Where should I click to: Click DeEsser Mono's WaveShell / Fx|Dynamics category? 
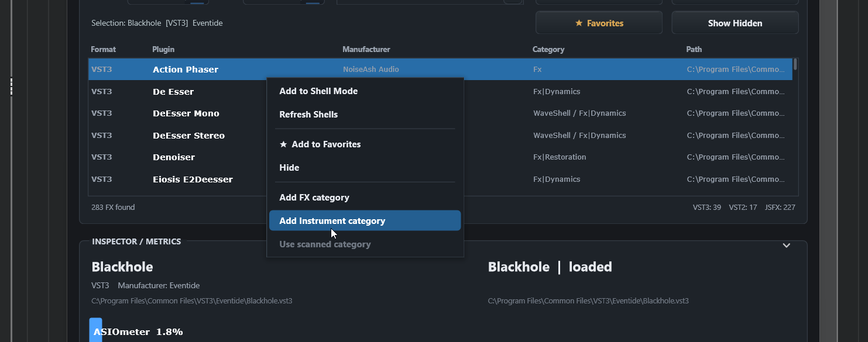coord(579,113)
